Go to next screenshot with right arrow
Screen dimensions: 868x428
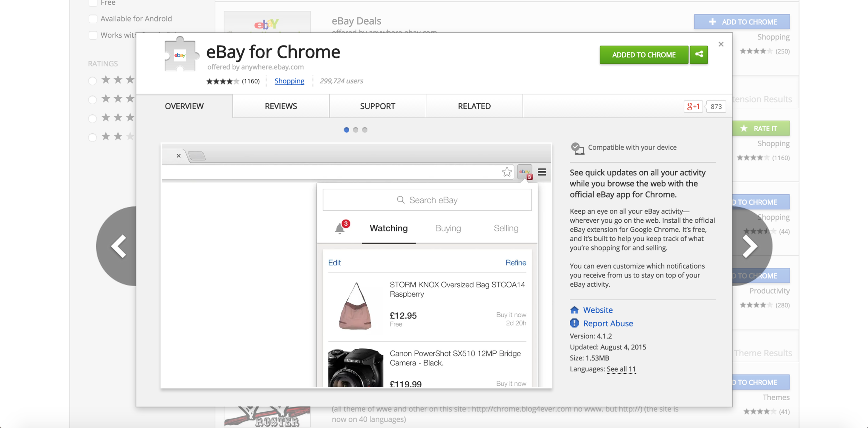pyautogui.click(x=750, y=246)
